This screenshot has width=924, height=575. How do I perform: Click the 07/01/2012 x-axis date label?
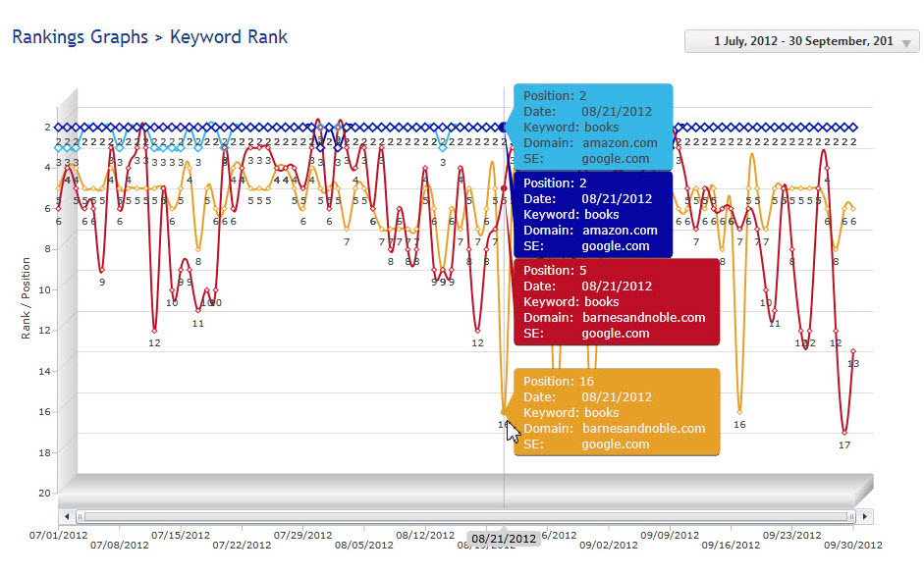(59, 535)
